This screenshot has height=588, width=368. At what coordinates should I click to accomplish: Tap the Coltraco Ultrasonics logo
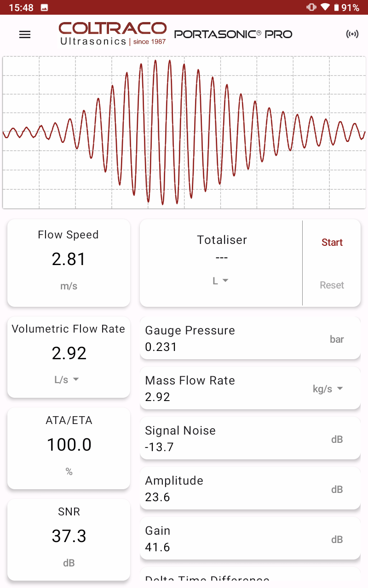[x=112, y=34]
